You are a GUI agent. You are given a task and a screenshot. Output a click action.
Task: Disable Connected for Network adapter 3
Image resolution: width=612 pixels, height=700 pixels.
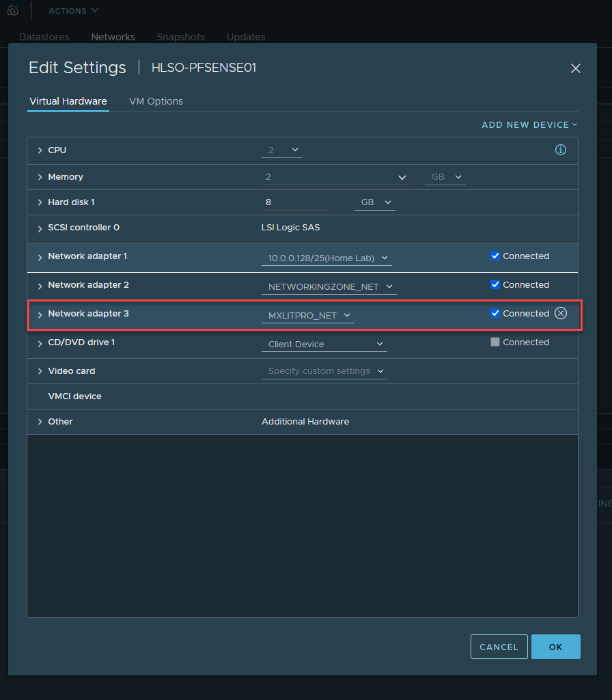[495, 314]
